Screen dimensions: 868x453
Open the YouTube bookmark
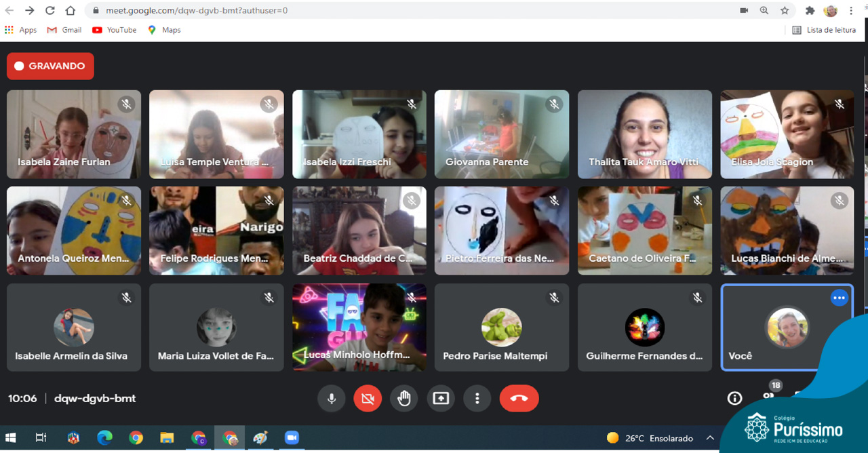114,30
